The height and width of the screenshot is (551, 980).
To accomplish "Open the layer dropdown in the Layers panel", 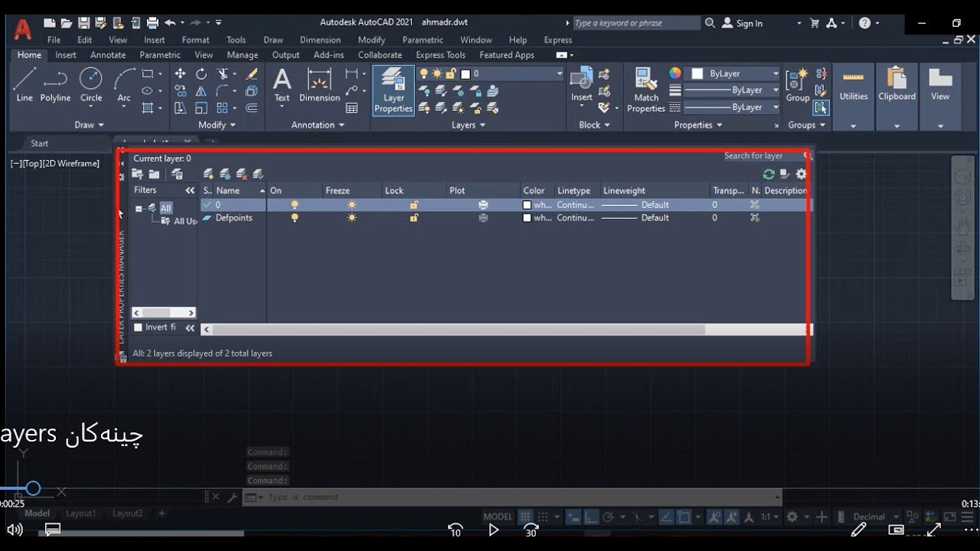I will point(559,73).
